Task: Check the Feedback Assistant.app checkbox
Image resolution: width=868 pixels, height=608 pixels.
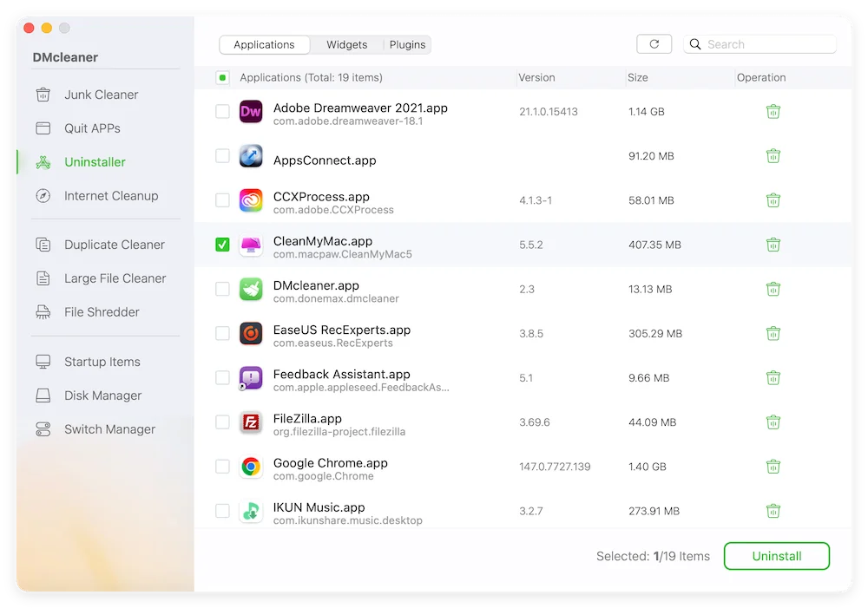Action: pyautogui.click(x=222, y=378)
